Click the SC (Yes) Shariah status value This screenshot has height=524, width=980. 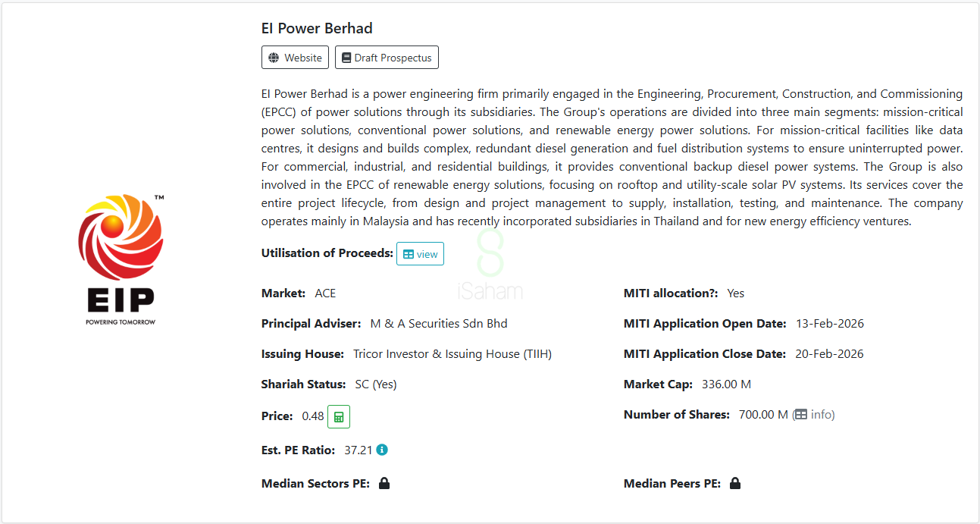(376, 384)
